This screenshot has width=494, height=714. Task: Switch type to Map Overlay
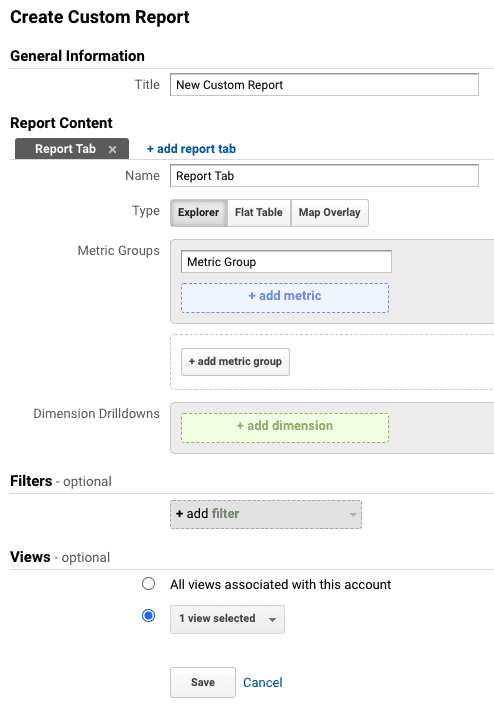tap(330, 213)
